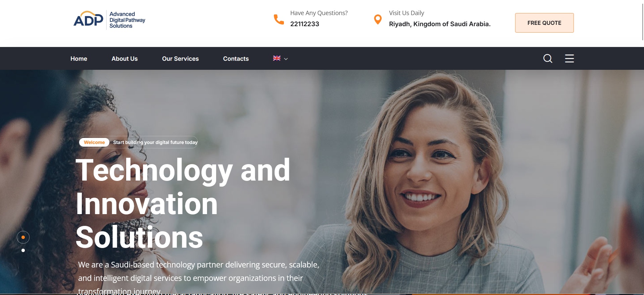Click the Riyadh, Kingdom of Saudi Arabia address

[x=440, y=24]
